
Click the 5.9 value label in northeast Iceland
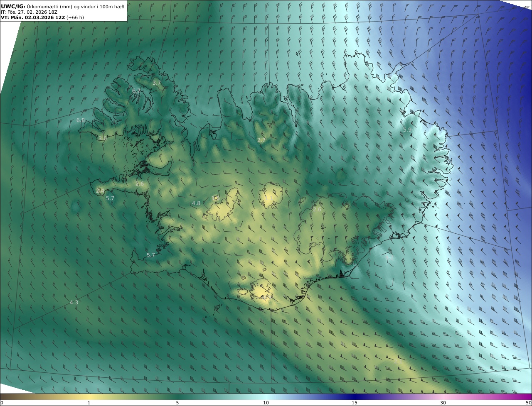point(407,130)
